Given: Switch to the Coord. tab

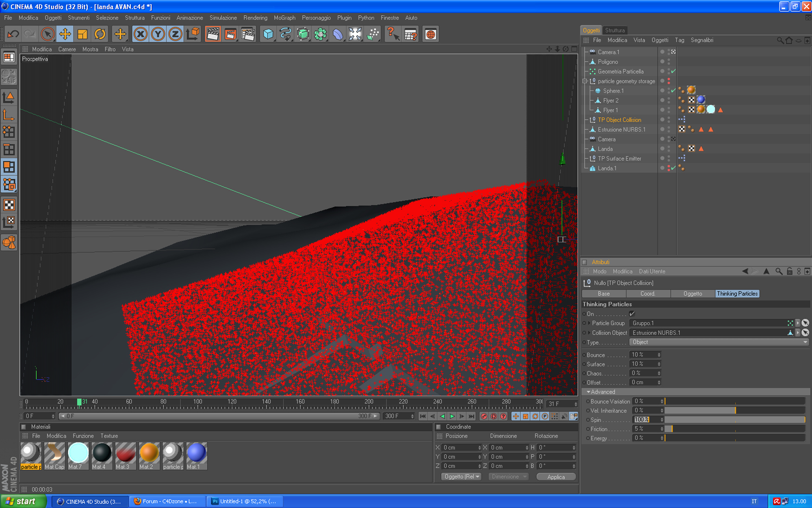Looking at the screenshot, I should tap(648, 293).
